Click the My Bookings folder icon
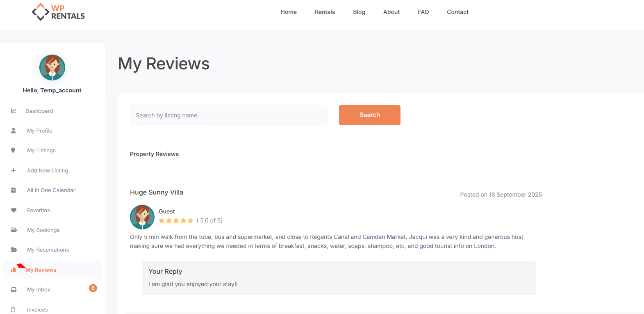The width and height of the screenshot is (644, 314). coord(14,230)
